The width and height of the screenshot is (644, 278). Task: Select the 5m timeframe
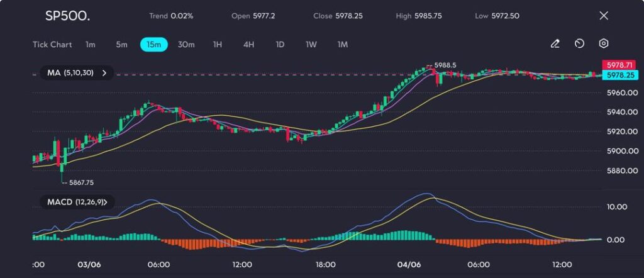[121, 45]
